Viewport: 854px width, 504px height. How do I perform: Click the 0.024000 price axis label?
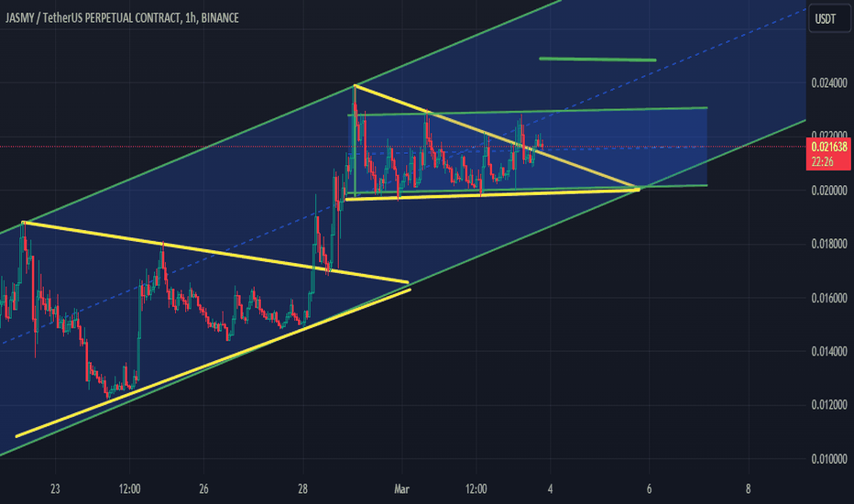[829, 83]
